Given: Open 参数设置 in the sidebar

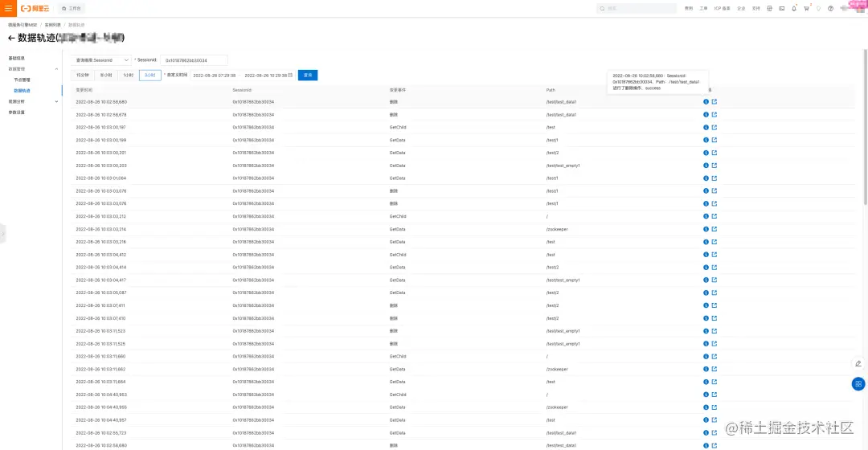Looking at the screenshot, I should click(17, 112).
